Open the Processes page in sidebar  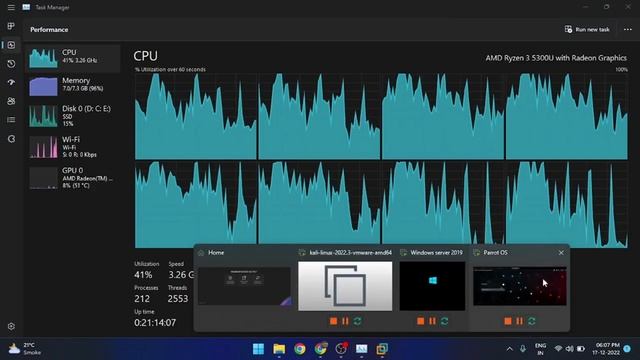(11, 26)
